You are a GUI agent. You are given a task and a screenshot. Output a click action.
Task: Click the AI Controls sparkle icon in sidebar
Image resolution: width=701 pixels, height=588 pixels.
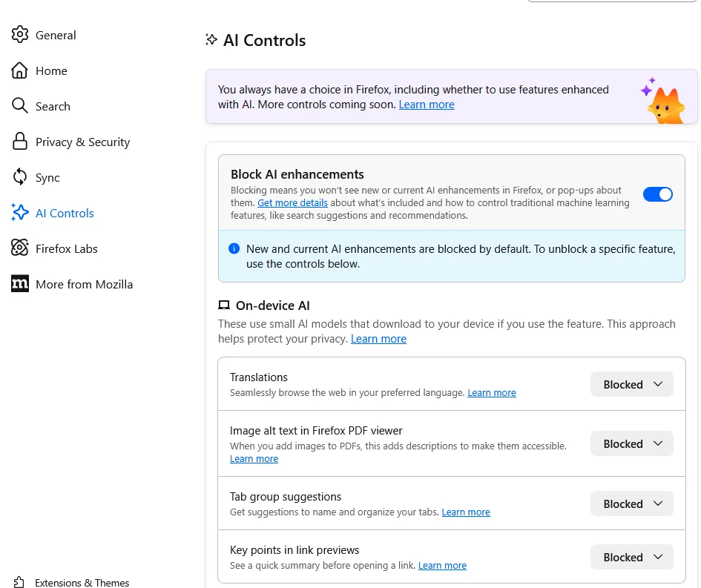tap(20, 213)
